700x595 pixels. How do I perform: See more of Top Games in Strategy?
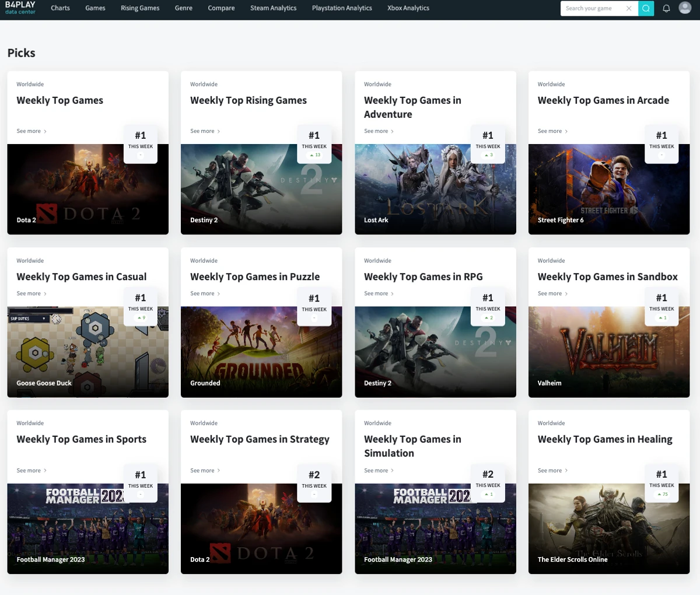point(205,470)
